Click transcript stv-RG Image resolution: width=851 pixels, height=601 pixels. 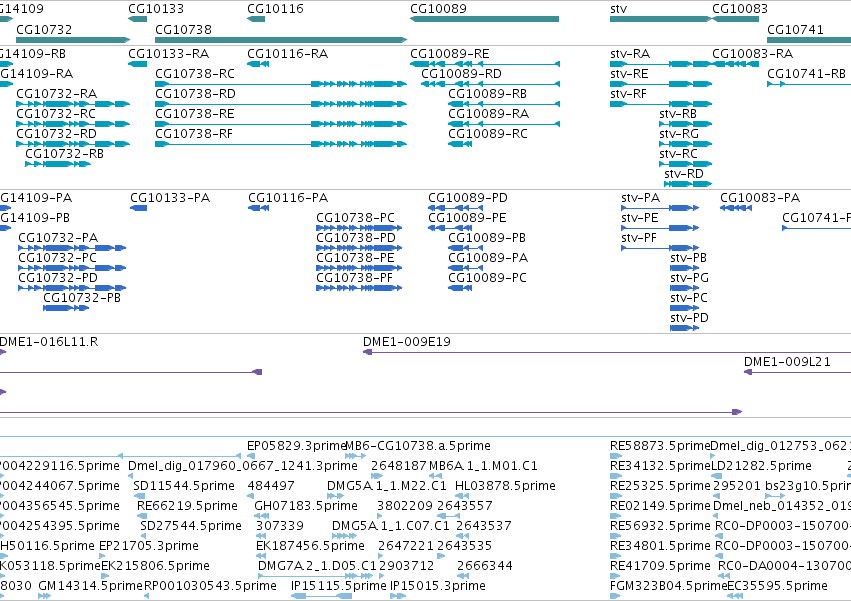685,144
